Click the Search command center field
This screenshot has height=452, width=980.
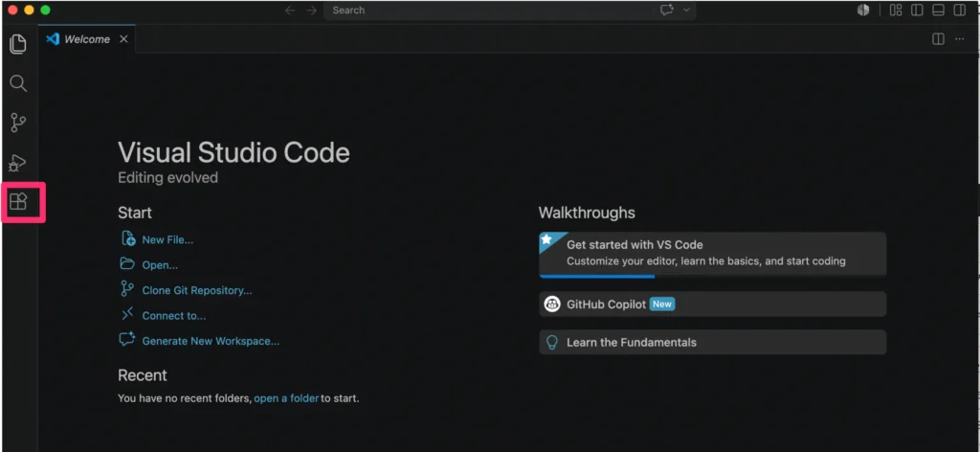click(509, 10)
